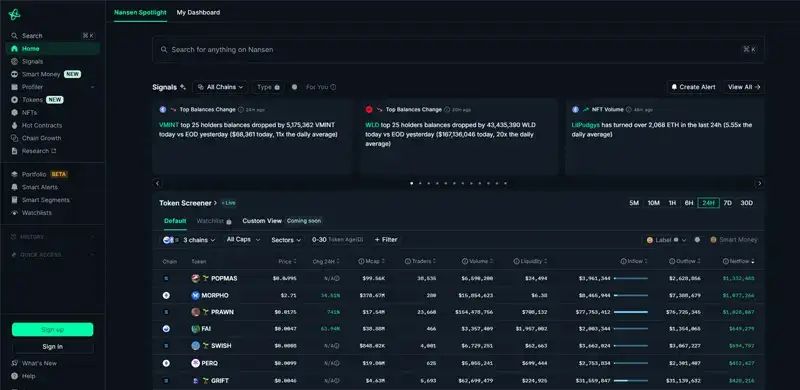Click the Create Alert button

(x=693, y=87)
